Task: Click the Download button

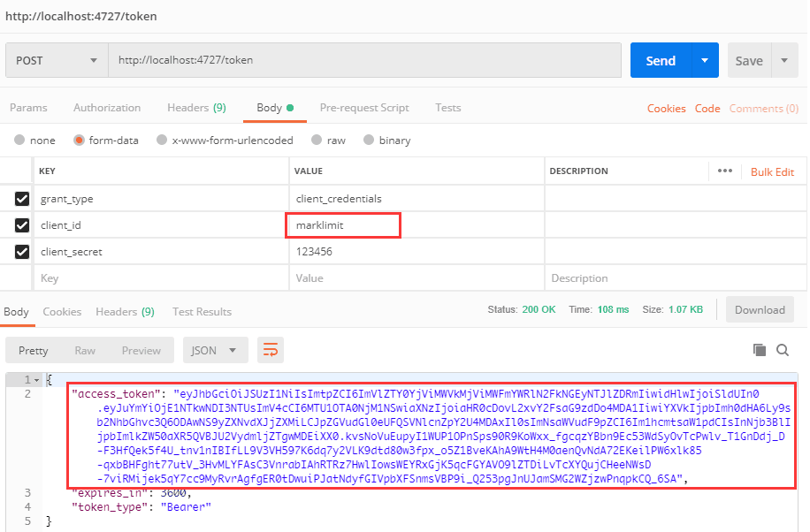Action: (x=760, y=309)
